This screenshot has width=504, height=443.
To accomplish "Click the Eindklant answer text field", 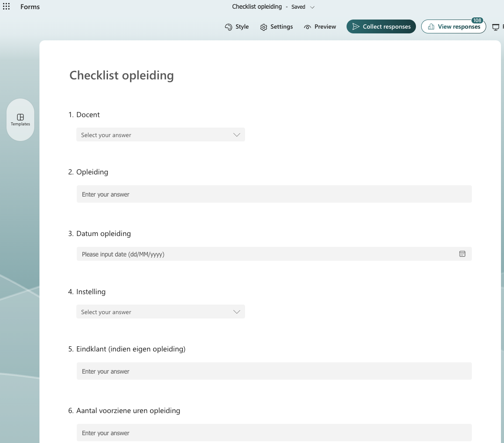I will [274, 371].
